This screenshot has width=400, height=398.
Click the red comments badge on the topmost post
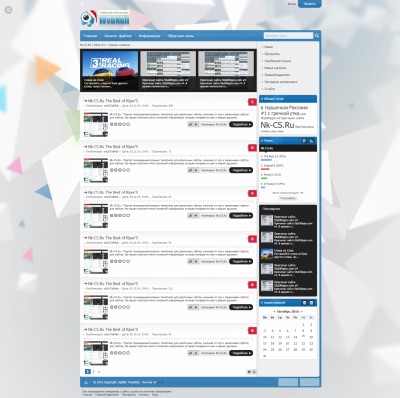pyautogui.click(x=252, y=102)
